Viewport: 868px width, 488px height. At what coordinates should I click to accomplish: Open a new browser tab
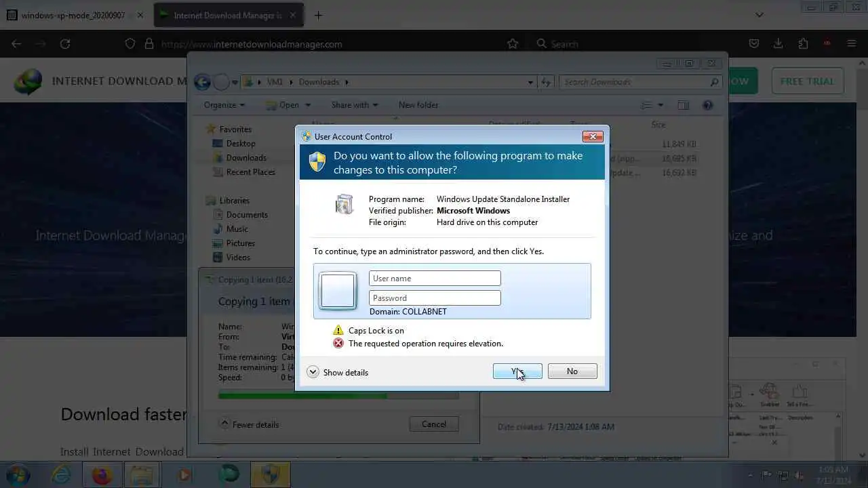coord(318,15)
